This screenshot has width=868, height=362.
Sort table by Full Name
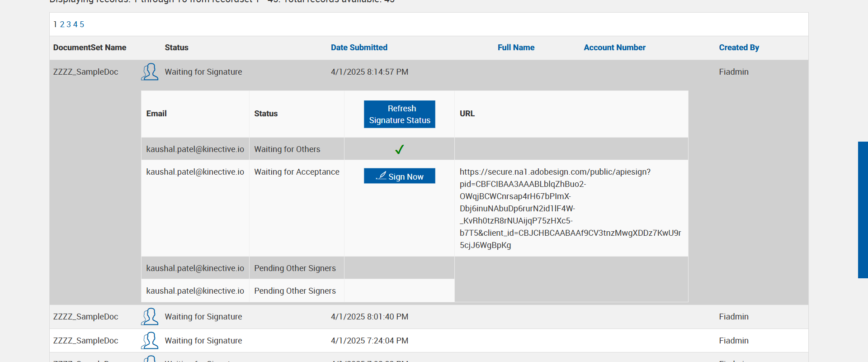(516, 48)
